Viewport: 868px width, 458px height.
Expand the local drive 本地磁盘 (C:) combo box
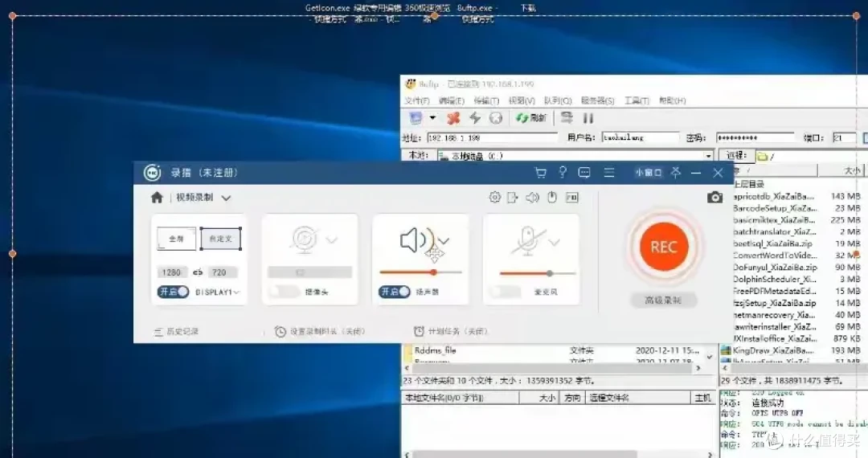(x=707, y=156)
